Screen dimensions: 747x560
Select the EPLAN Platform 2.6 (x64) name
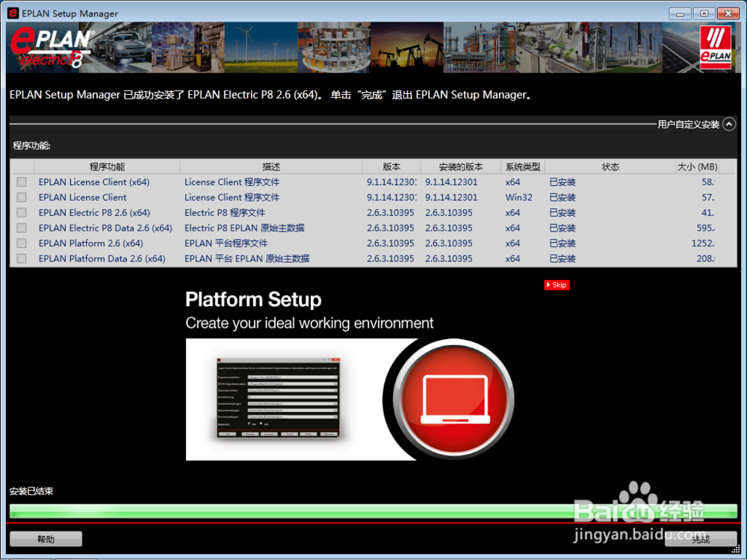(x=90, y=243)
